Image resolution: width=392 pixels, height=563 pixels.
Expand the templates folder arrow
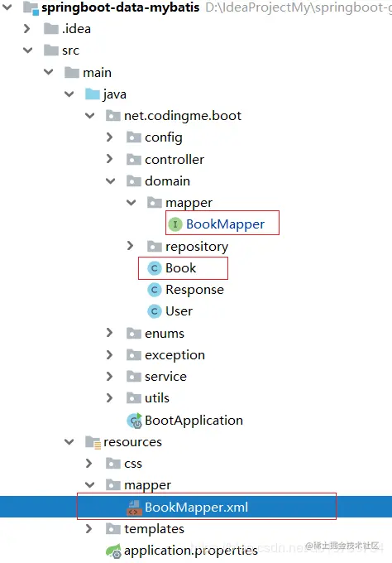[88, 528]
